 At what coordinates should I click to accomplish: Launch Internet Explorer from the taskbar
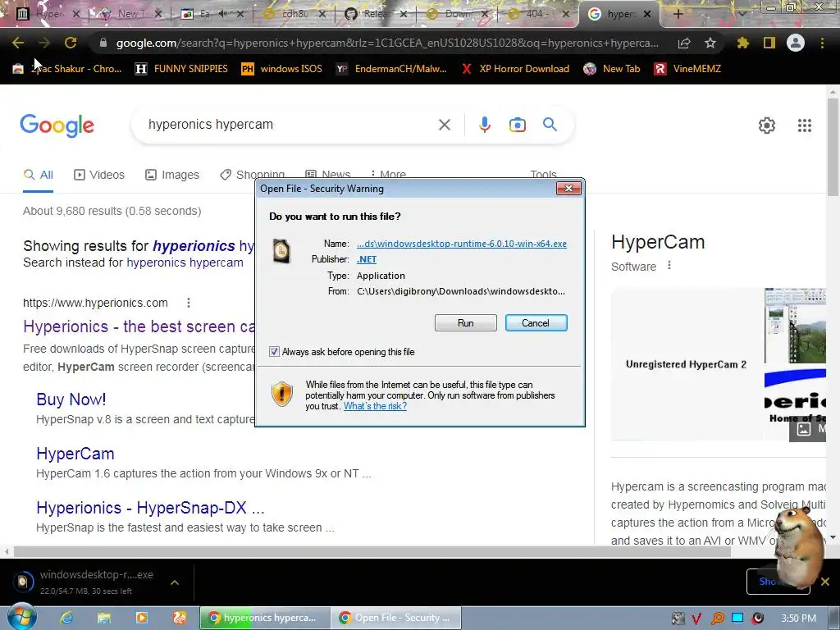66,618
